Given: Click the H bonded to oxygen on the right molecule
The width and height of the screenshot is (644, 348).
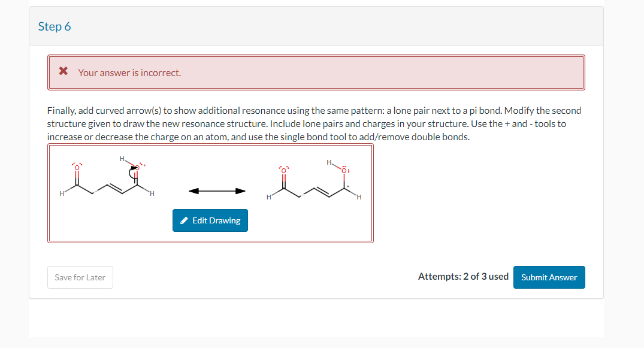Looking at the screenshot, I should pos(329,162).
